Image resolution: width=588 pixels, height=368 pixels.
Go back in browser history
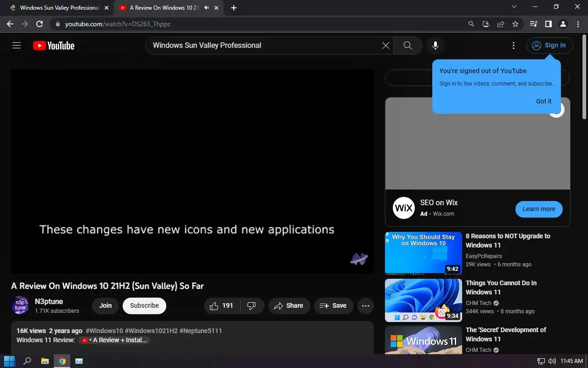pyautogui.click(x=10, y=24)
